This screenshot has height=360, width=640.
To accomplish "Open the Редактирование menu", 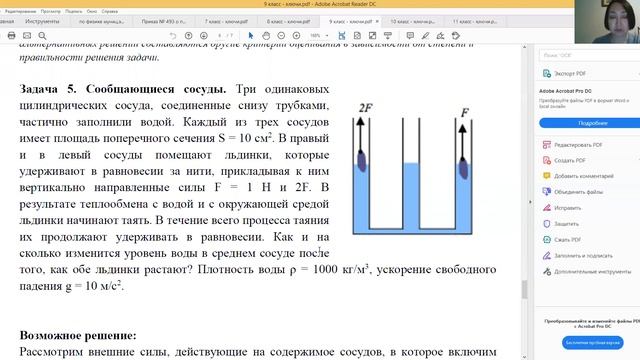I will (21, 11).
